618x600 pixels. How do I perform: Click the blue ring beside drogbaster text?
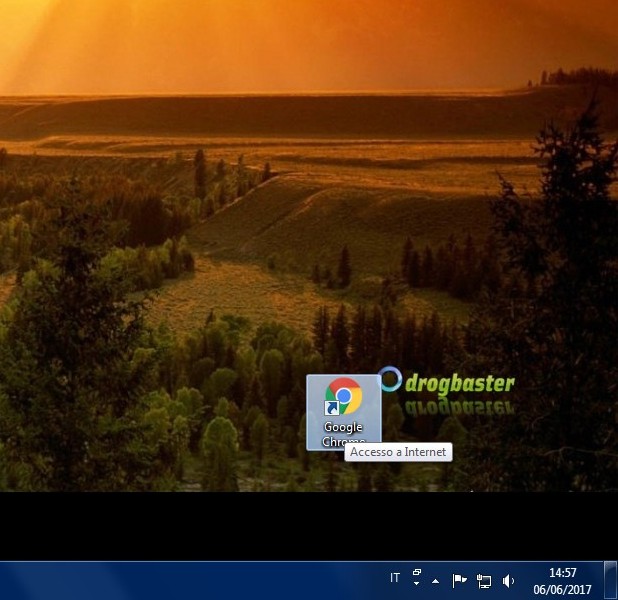point(390,380)
